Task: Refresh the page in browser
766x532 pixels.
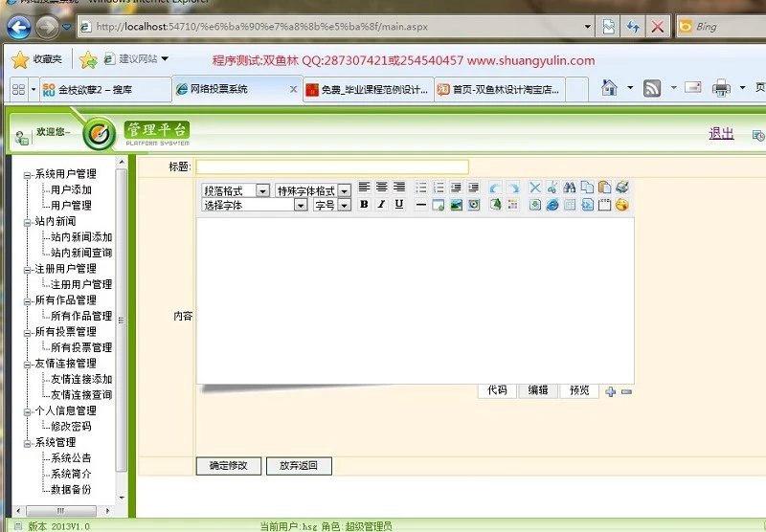Action: click(x=633, y=27)
